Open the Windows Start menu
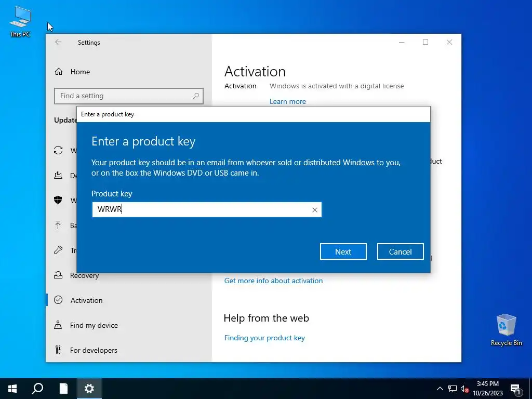The height and width of the screenshot is (399, 532). coord(12,389)
